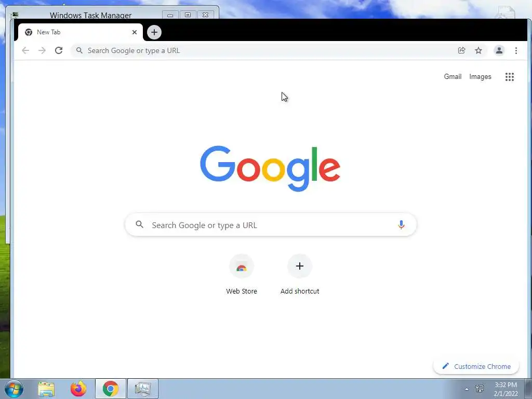This screenshot has width=532, height=399.
Task: Open the Chrome three-dot menu
Action: pyautogui.click(x=516, y=50)
